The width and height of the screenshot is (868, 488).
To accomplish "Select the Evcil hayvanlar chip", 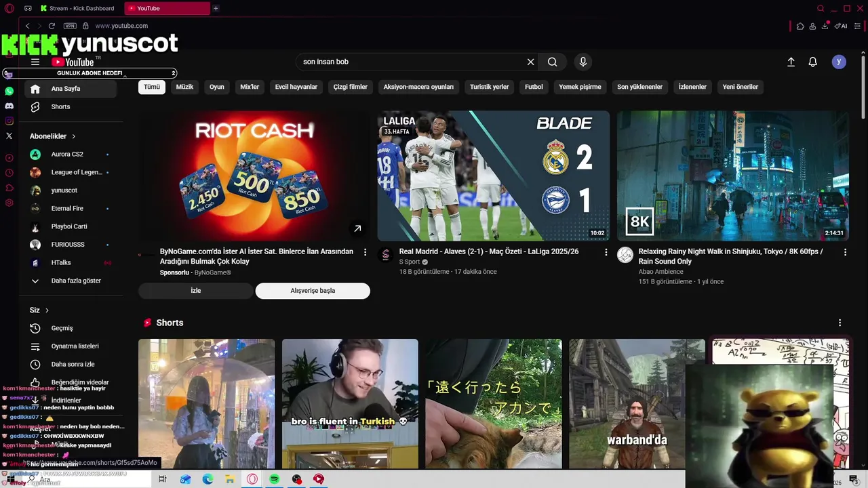I will (296, 87).
